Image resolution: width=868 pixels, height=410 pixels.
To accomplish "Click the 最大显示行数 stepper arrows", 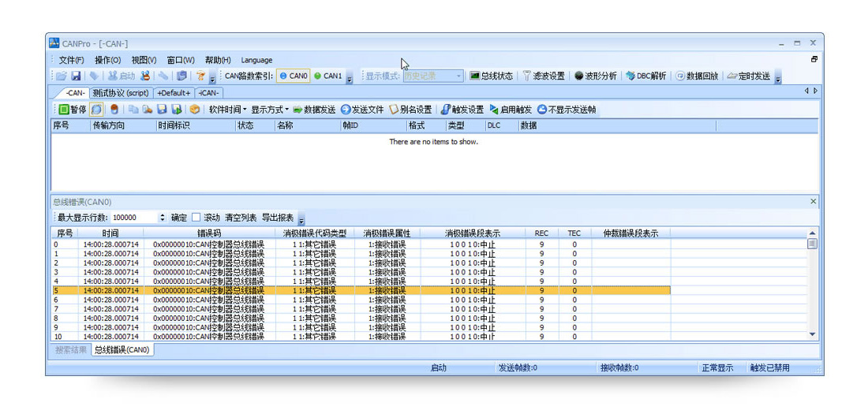I will pos(163,218).
